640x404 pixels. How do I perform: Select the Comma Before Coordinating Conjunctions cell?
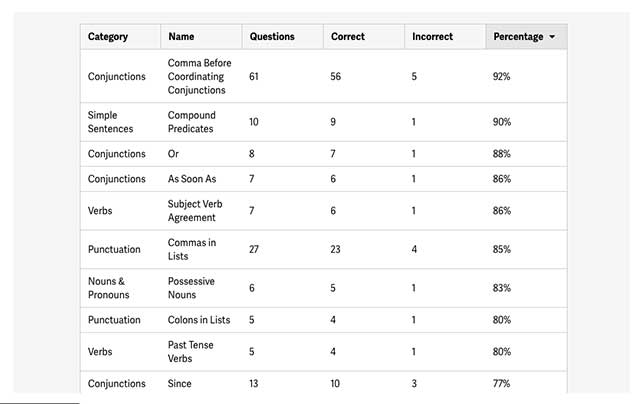199,76
